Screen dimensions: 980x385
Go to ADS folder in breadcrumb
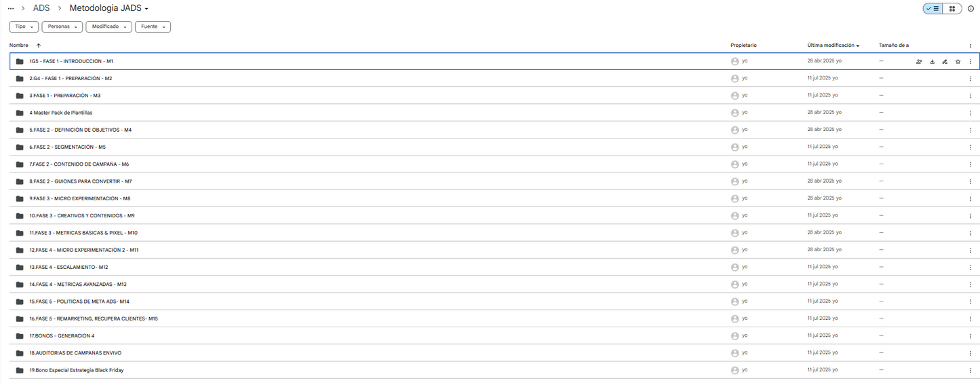pos(41,8)
